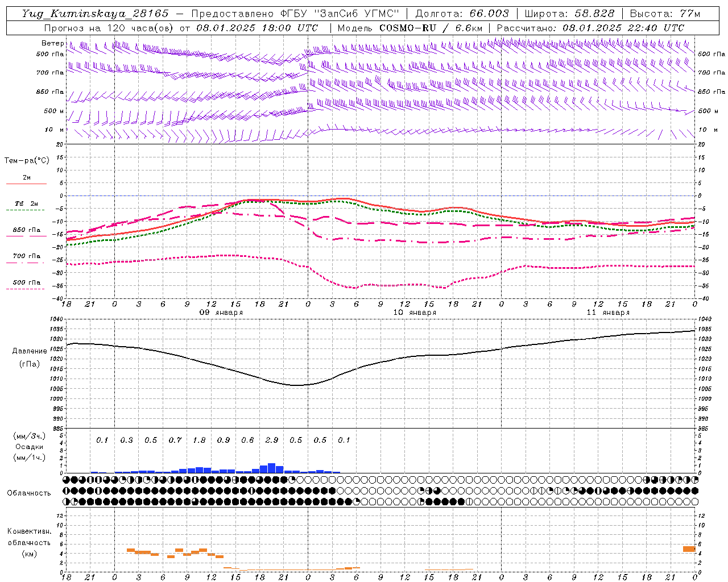Select the provider text "ЗапСиб УГМС"

[x=356, y=14]
